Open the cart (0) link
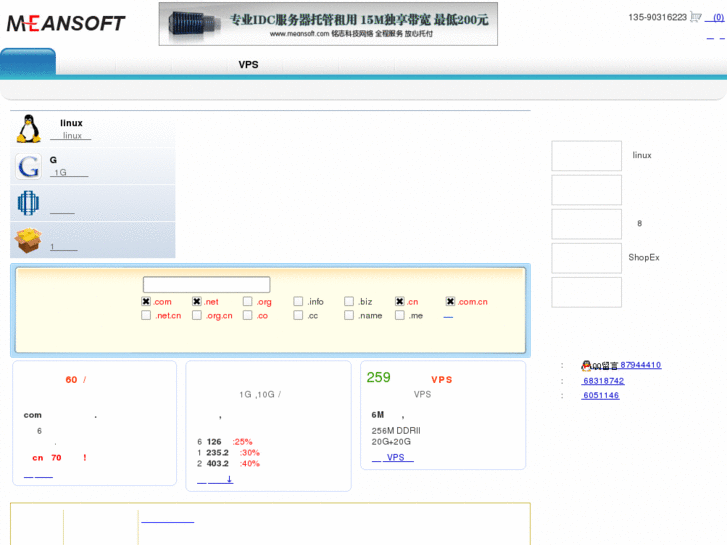 click(x=714, y=18)
